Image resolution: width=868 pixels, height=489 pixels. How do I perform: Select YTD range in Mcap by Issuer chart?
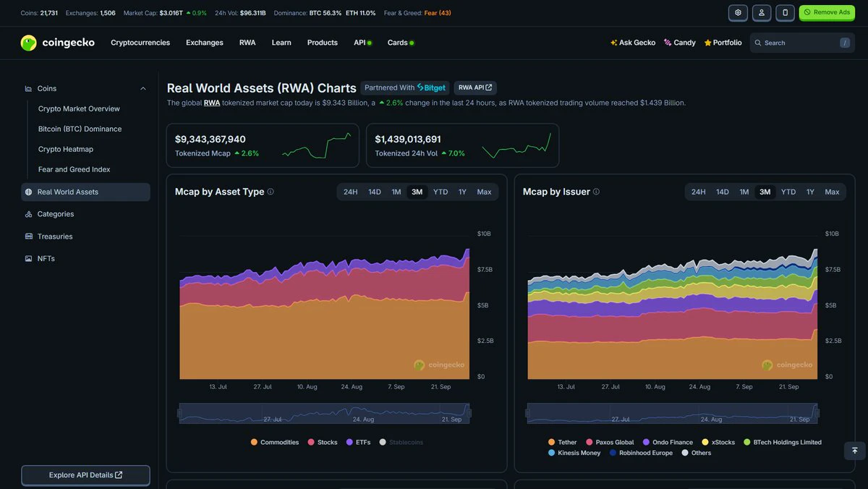(788, 192)
